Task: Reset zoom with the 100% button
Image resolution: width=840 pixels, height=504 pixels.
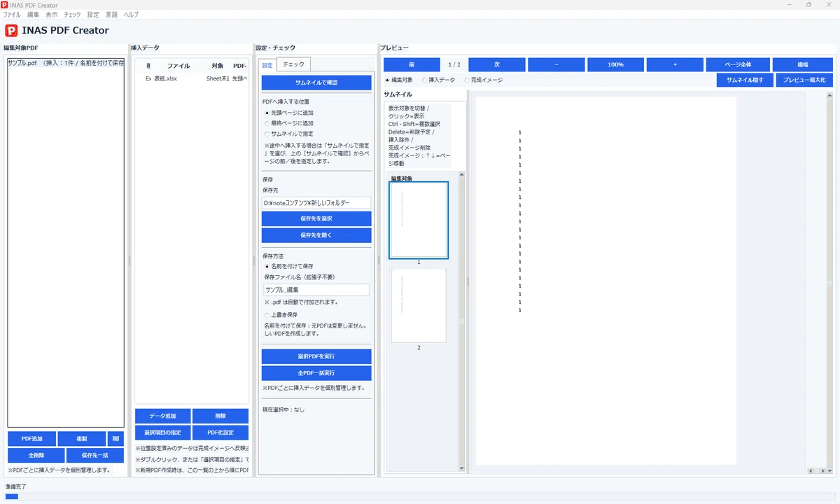Action: pyautogui.click(x=616, y=64)
